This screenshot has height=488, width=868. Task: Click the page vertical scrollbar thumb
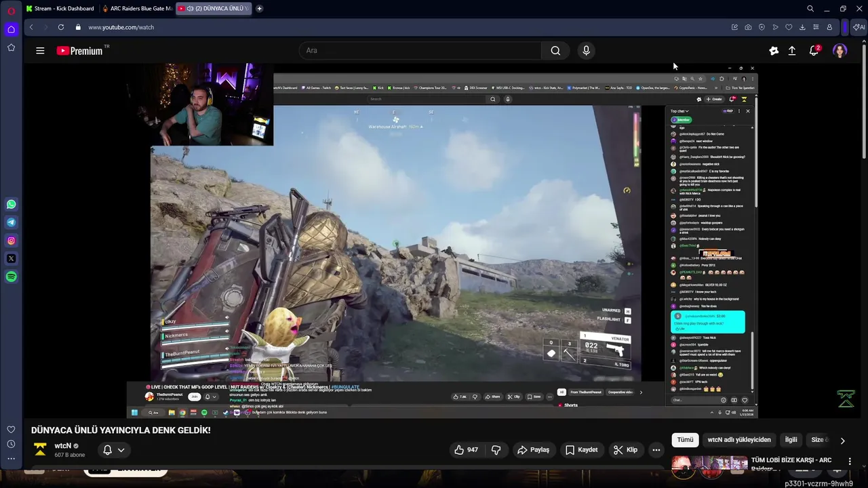pos(864,102)
